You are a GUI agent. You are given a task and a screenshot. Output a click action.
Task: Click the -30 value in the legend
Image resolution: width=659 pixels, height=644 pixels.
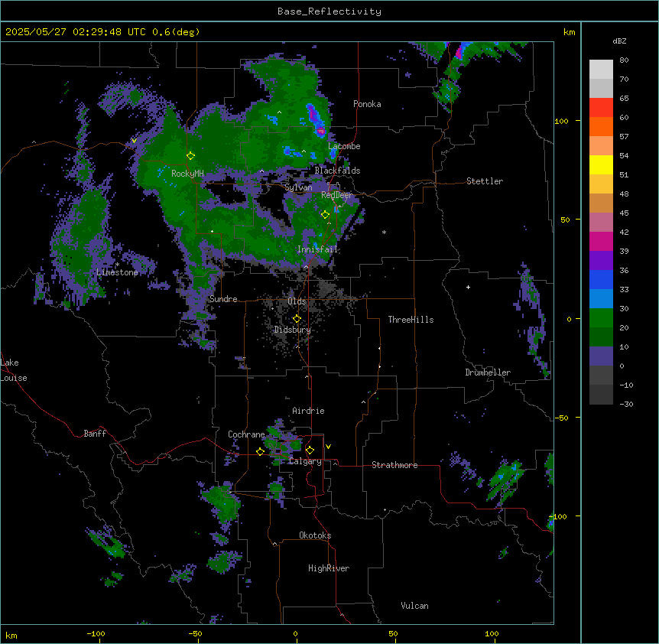[x=626, y=404]
